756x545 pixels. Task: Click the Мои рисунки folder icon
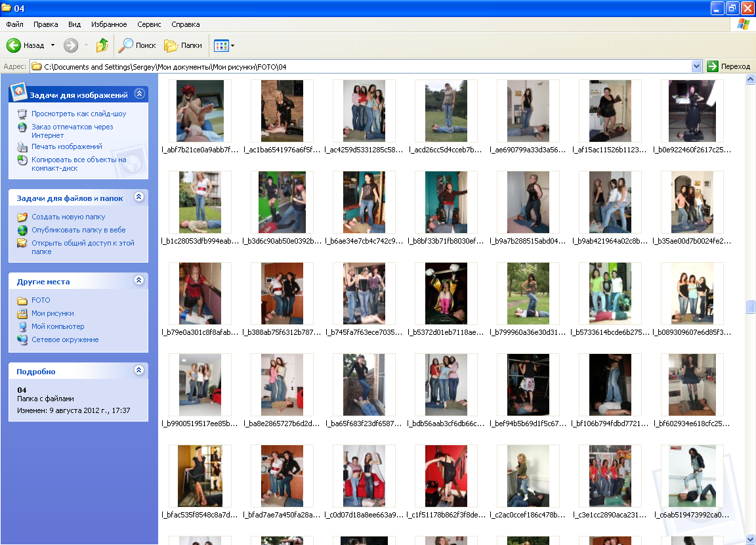(x=22, y=313)
